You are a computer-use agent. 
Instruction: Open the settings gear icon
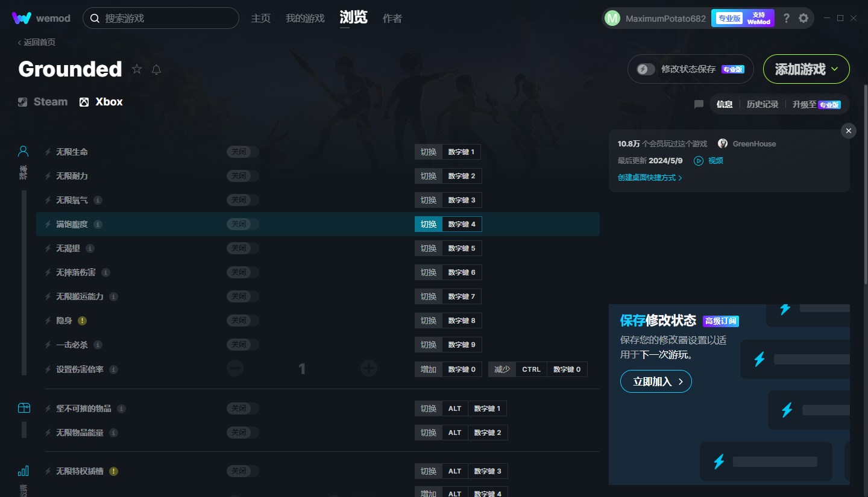tap(804, 18)
